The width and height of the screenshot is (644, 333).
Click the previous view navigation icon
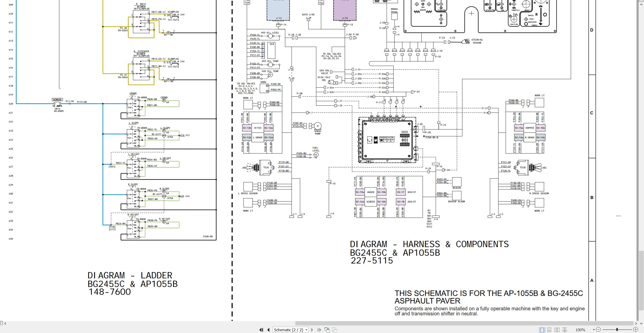click(x=327, y=330)
